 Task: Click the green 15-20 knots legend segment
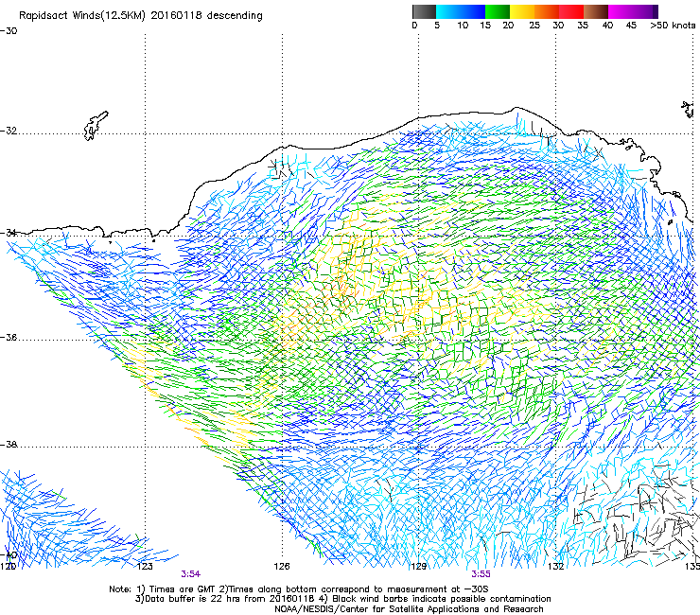tap(498, 11)
